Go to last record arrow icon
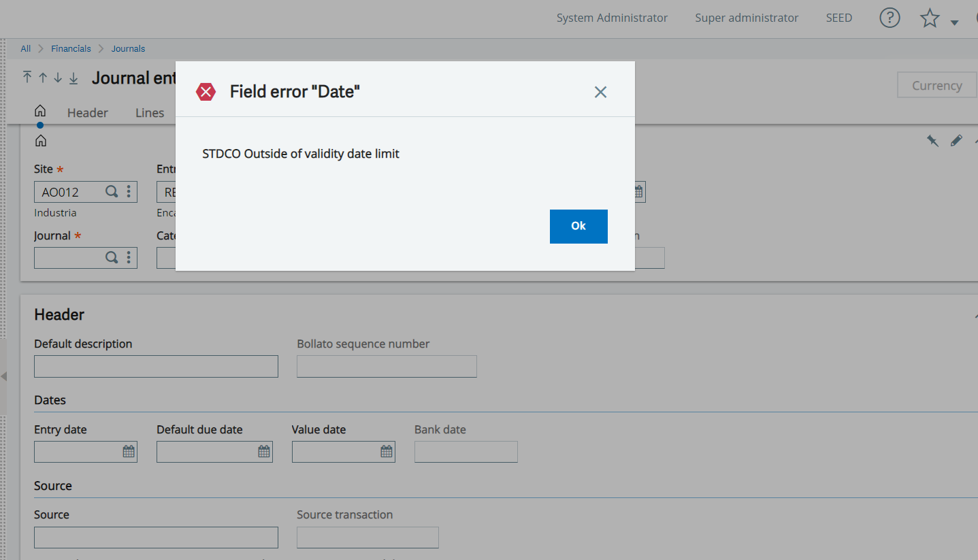 coord(74,78)
